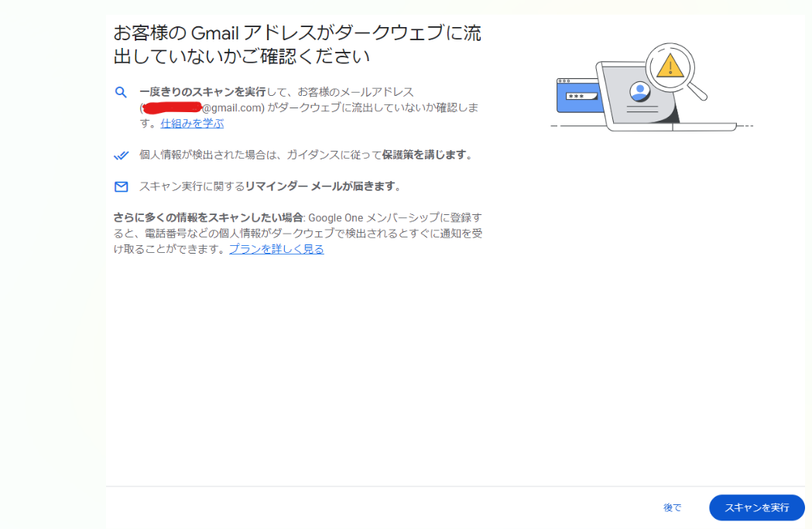
Task: Click the dark web heading text
Action: coord(297,44)
